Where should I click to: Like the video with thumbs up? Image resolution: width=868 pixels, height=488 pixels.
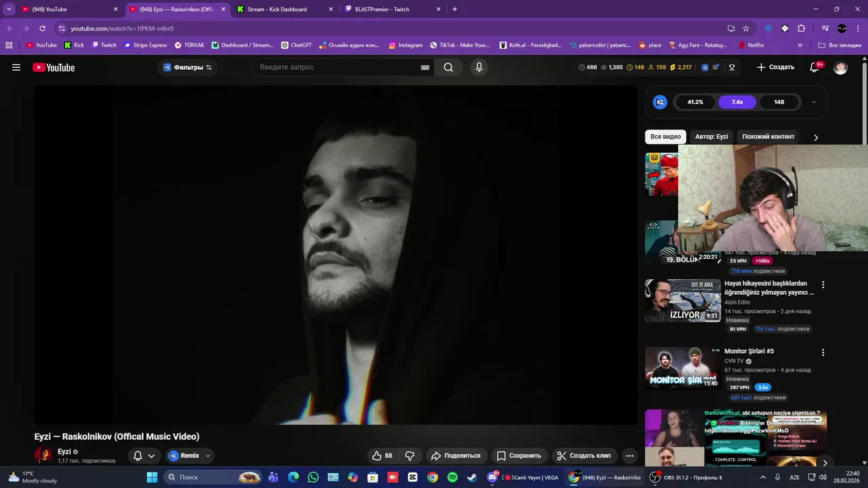[382, 455]
